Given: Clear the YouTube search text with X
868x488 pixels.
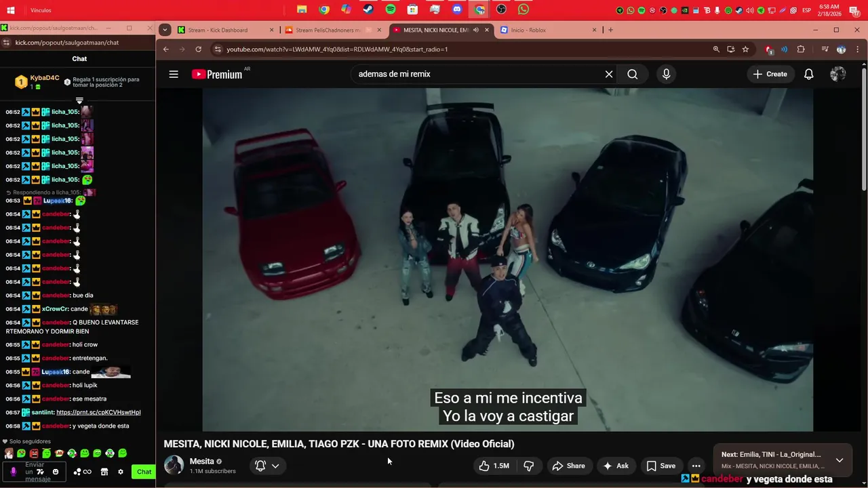Looking at the screenshot, I should pyautogui.click(x=609, y=75).
